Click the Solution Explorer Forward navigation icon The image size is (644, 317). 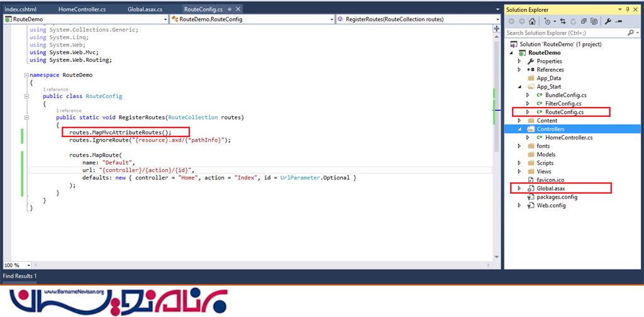coord(521,21)
